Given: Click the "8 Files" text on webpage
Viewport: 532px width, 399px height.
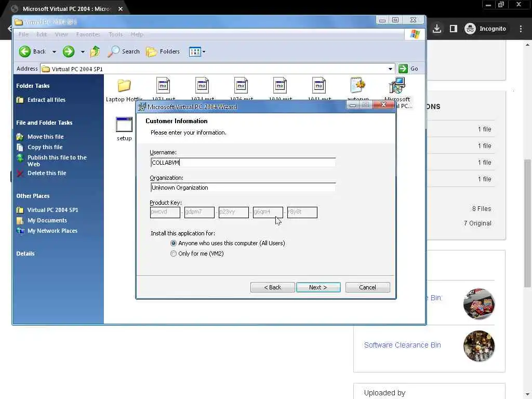Looking at the screenshot, I should tap(482, 209).
